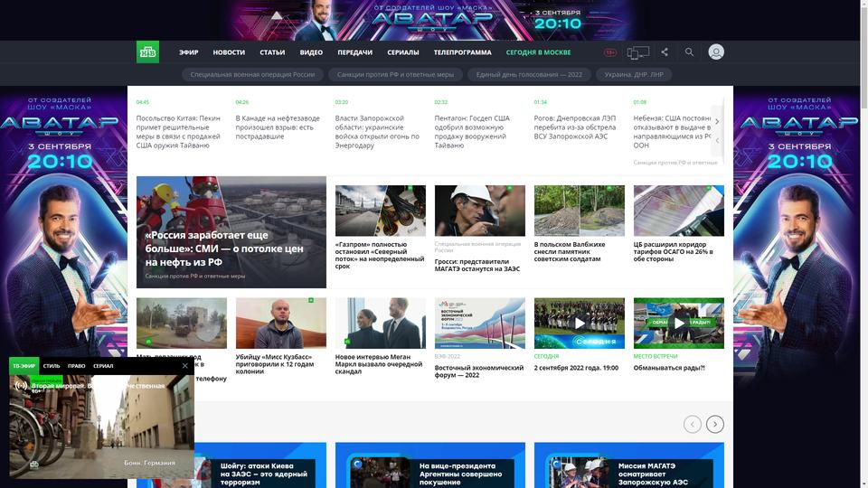Viewport: 868px width, 488px height.
Task: Click tag 'Специальная военная операция России'
Action: click(252, 75)
